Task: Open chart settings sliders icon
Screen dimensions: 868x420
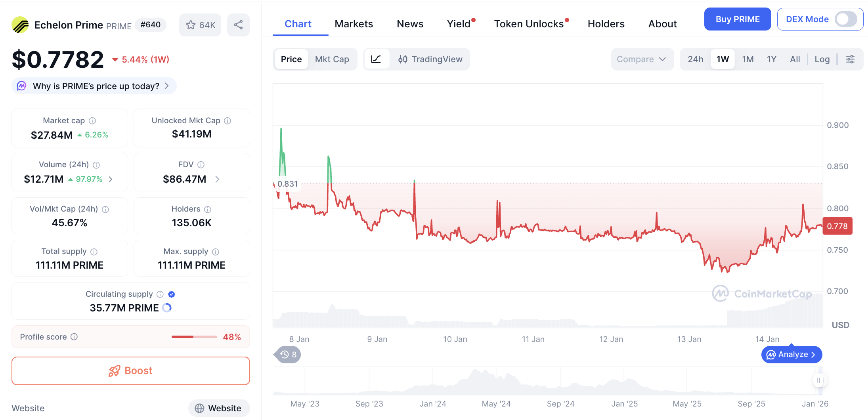Action: (x=850, y=59)
